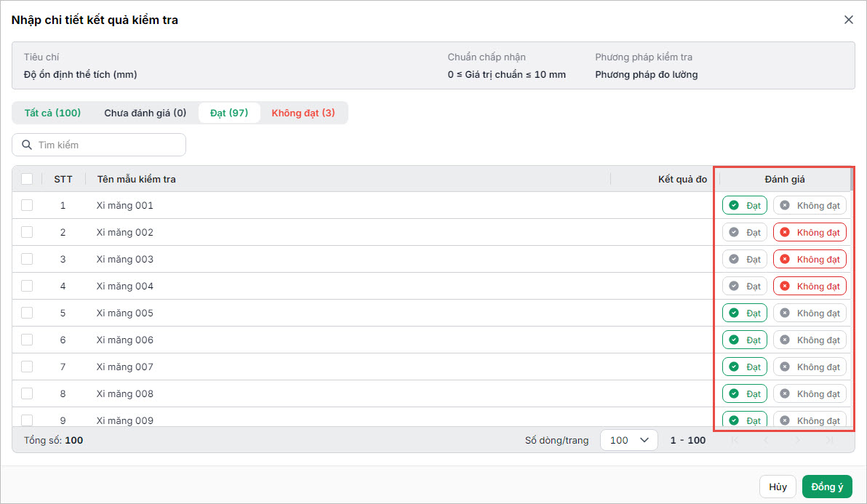Image resolution: width=867 pixels, height=504 pixels.
Task: Open the Không đạt (3) tab
Action: tap(303, 113)
